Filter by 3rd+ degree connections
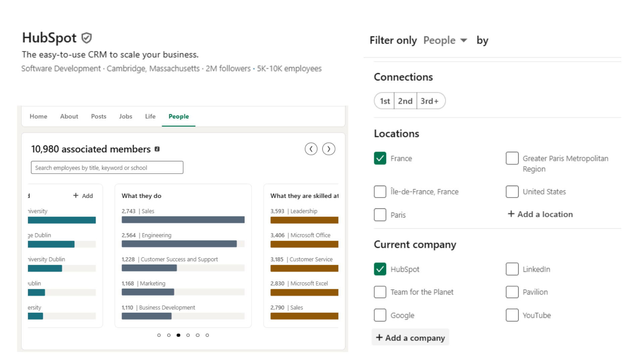The width and height of the screenshot is (644, 362). coord(431,101)
